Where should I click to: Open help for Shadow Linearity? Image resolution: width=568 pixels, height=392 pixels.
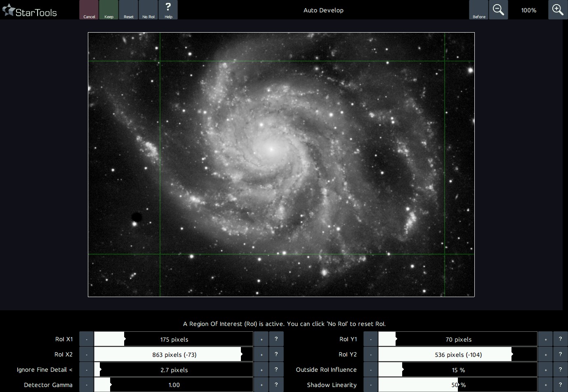click(560, 385)
